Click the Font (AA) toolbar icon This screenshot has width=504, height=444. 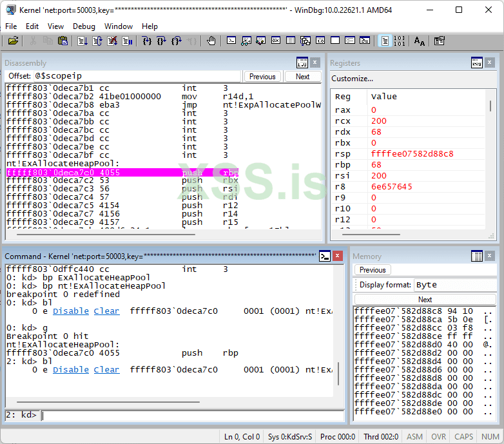(x=420, y=41)
